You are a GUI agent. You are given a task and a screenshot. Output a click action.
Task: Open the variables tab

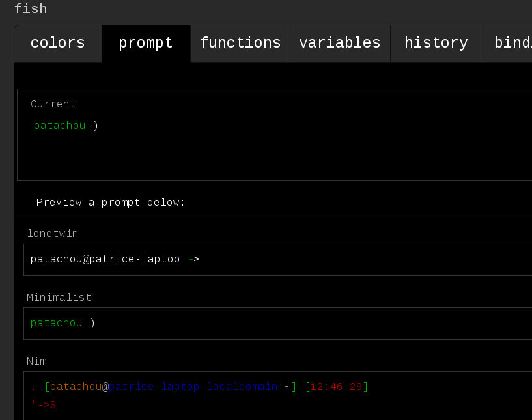click(340, 44)
